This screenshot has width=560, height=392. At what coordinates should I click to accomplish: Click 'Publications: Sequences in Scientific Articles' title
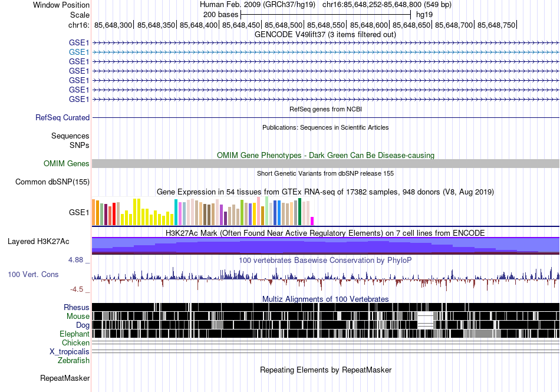325,127
